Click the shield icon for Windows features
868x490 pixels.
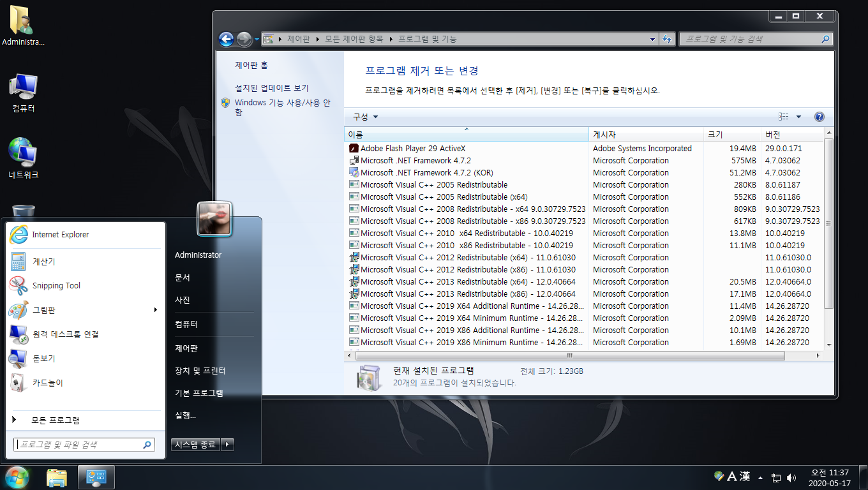pos(225,103)
